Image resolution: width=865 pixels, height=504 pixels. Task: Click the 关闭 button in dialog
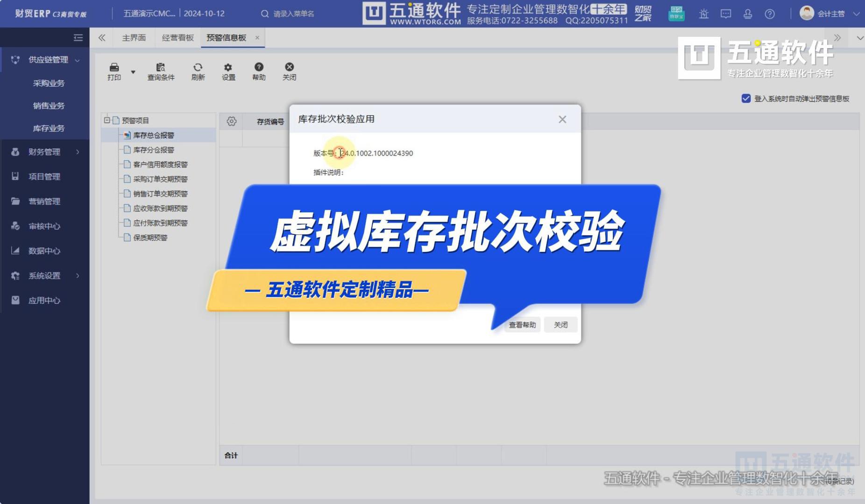coord(560,325)
